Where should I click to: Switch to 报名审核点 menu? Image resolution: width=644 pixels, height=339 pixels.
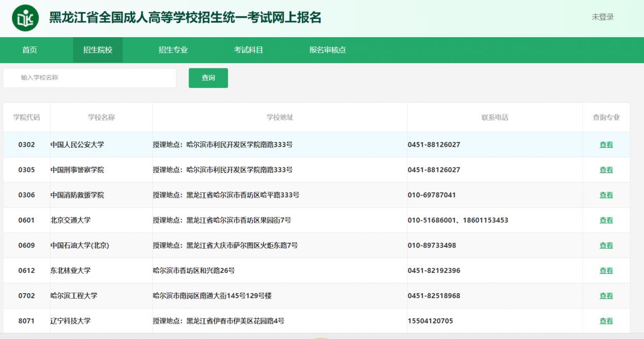pos(327,50)
